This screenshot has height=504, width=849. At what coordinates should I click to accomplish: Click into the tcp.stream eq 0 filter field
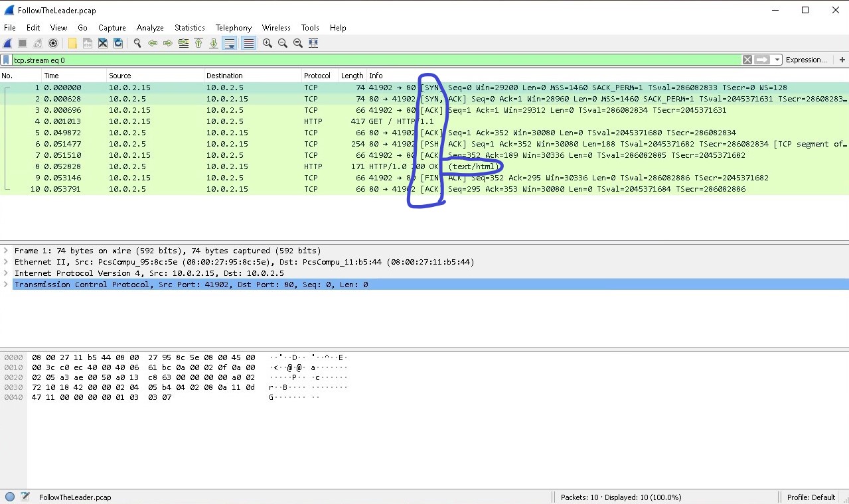click(x=375, y=60)
